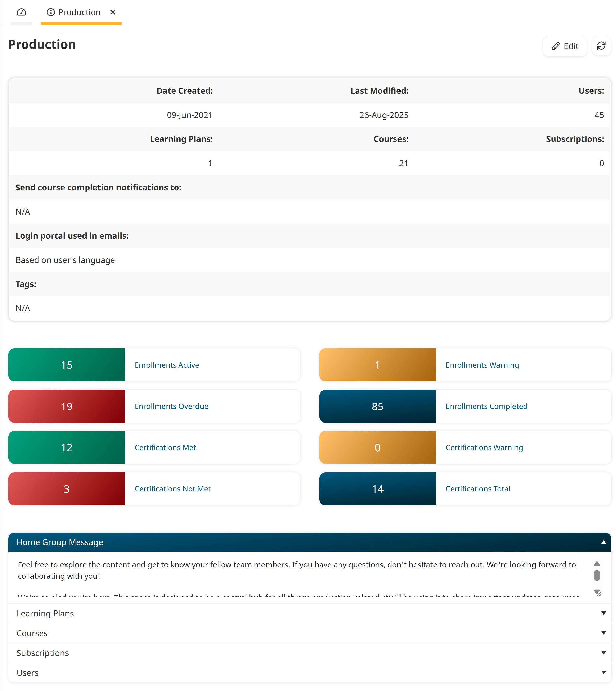Expand the Courses section arrow
Image resolution: width=616 pixels, height=691 pixels.
pos(604,633)
